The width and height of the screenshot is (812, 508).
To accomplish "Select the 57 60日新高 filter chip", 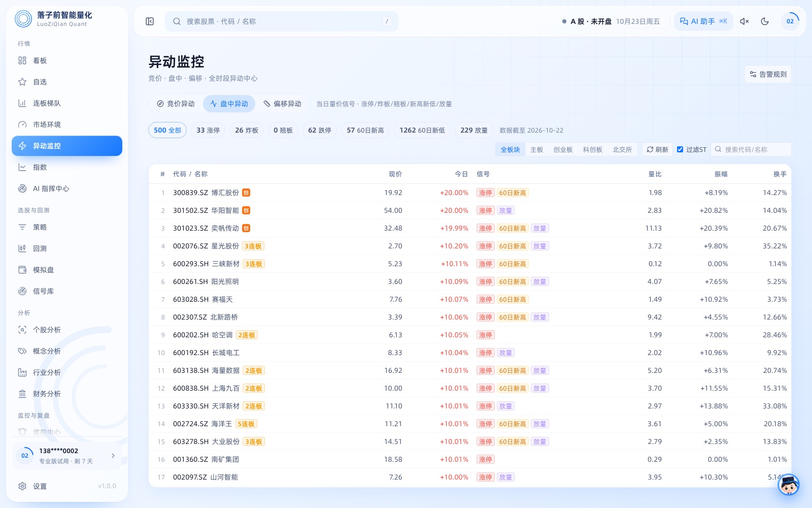I will (x=365, y=130).
